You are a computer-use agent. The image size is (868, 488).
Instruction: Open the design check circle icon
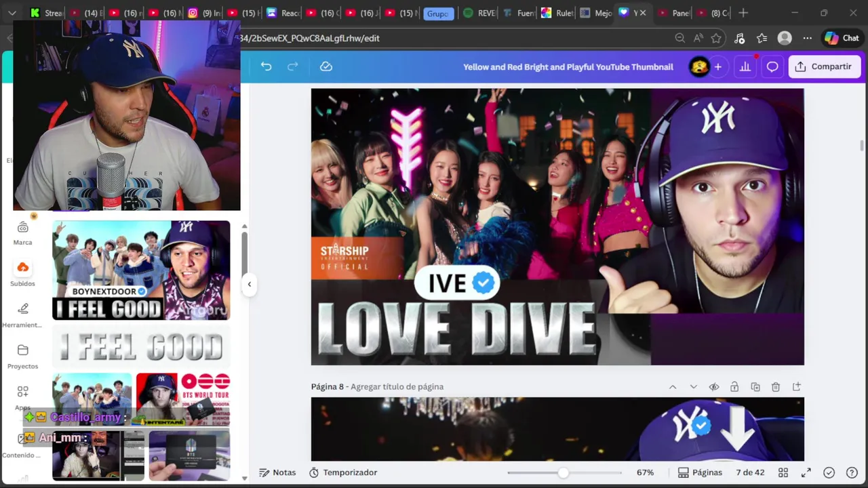(829, 472)
